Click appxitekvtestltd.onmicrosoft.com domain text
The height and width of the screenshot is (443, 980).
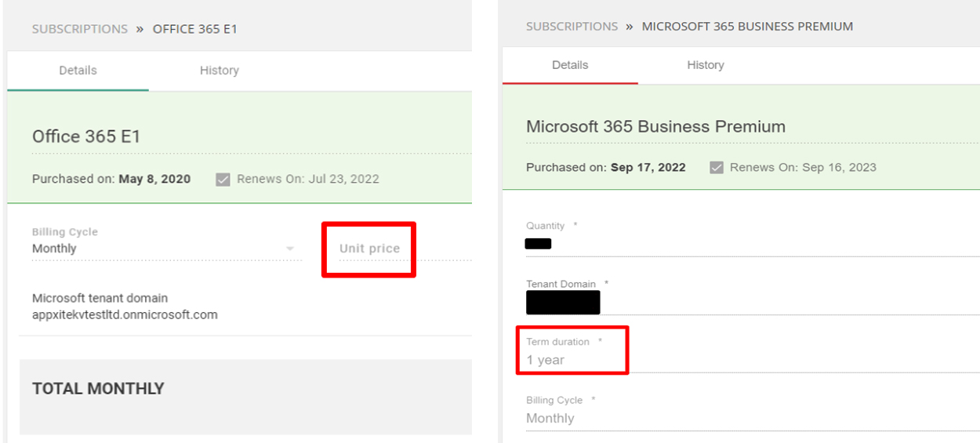coord(125,315)
